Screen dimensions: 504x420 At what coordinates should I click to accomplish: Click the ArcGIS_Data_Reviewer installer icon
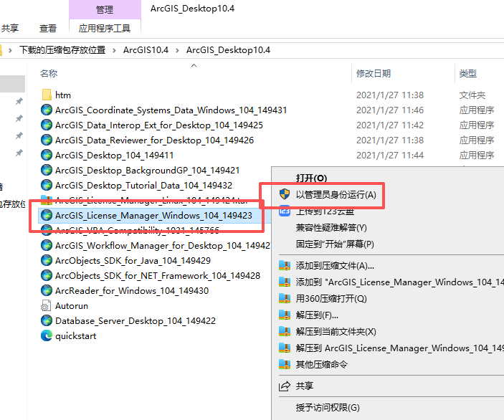point(47,140)
